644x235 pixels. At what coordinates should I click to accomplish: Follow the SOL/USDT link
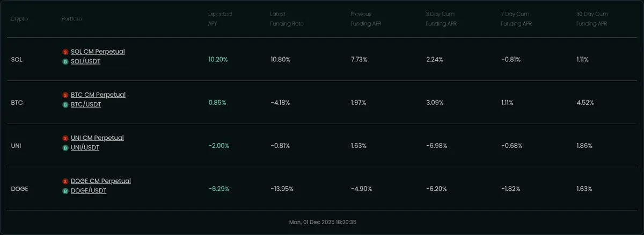(85, 61)
